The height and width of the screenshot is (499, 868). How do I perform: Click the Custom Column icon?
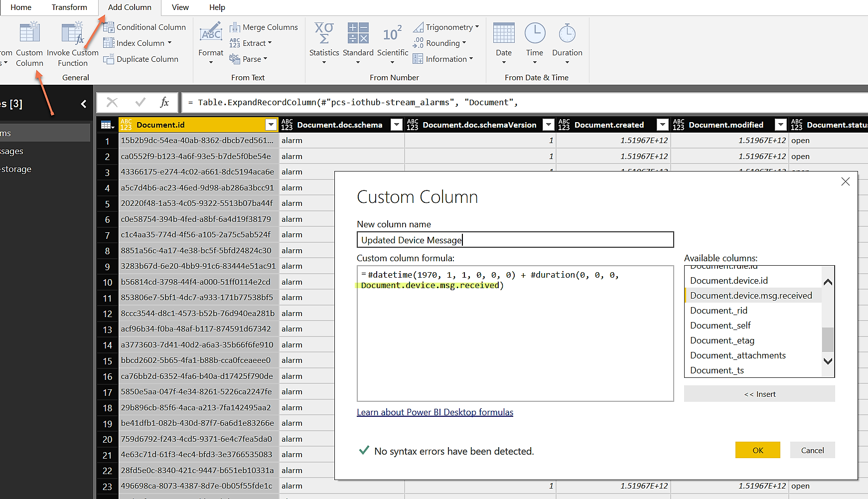[x=29, y=33]
